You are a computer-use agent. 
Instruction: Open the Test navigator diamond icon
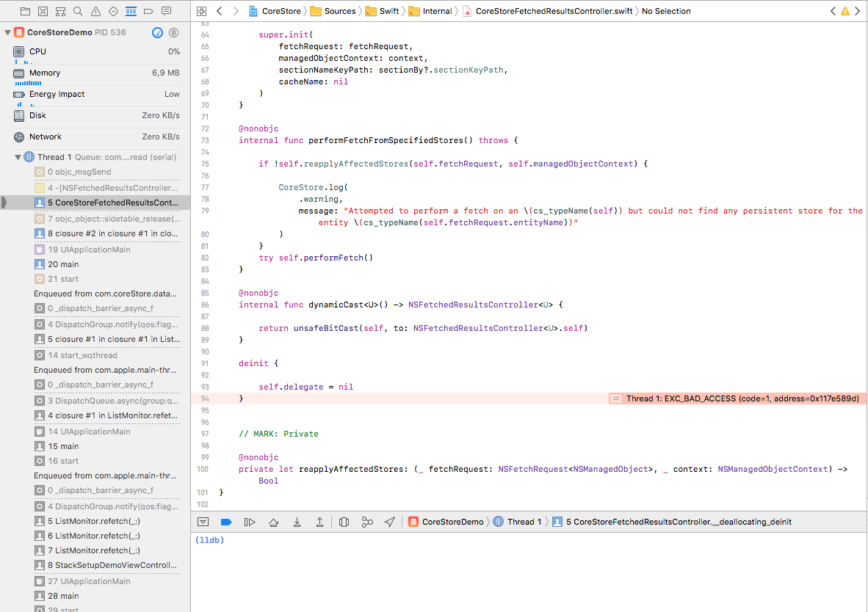point(114,11)
